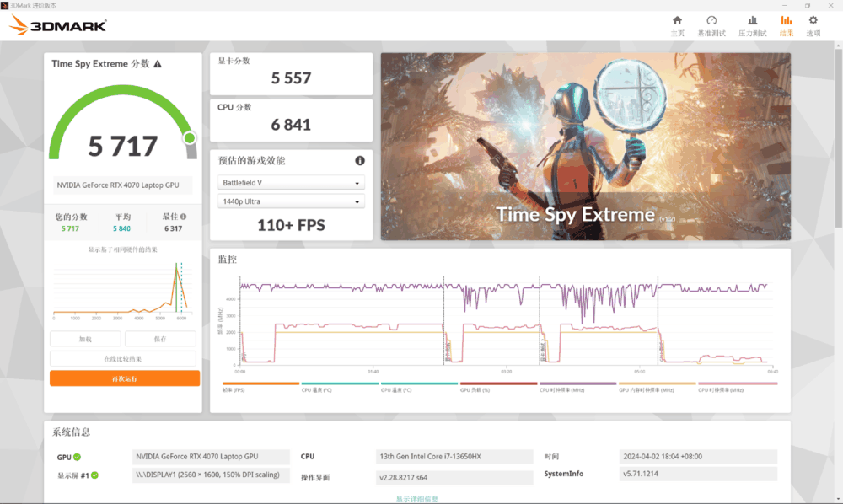This screenshot has width=843, height=504.
Task: Switch to the 压力测试 tab
Action: [752, 24]
